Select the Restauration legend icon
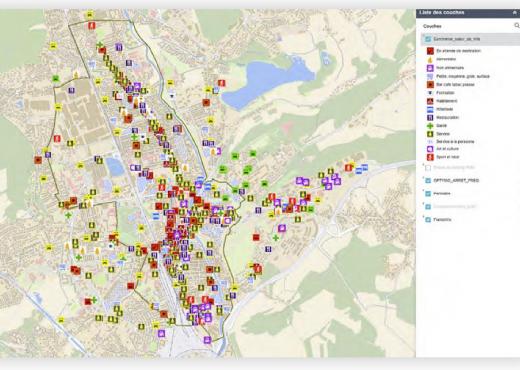 430,117
